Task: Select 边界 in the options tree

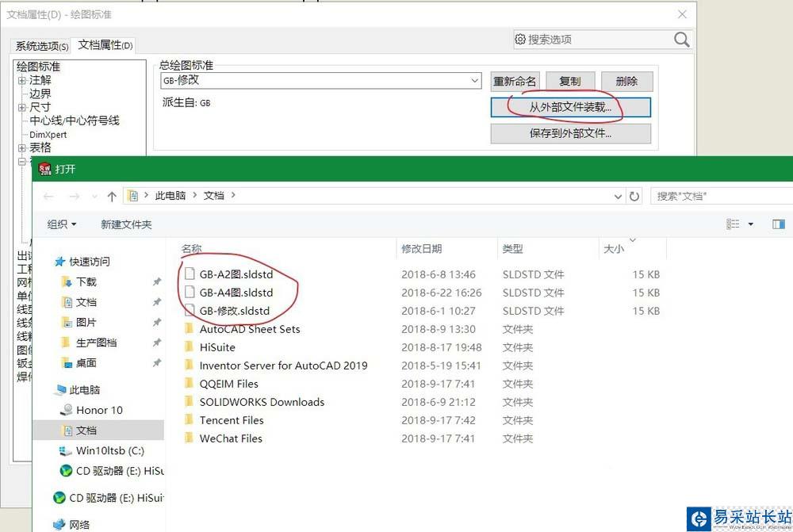Action: 40,94
